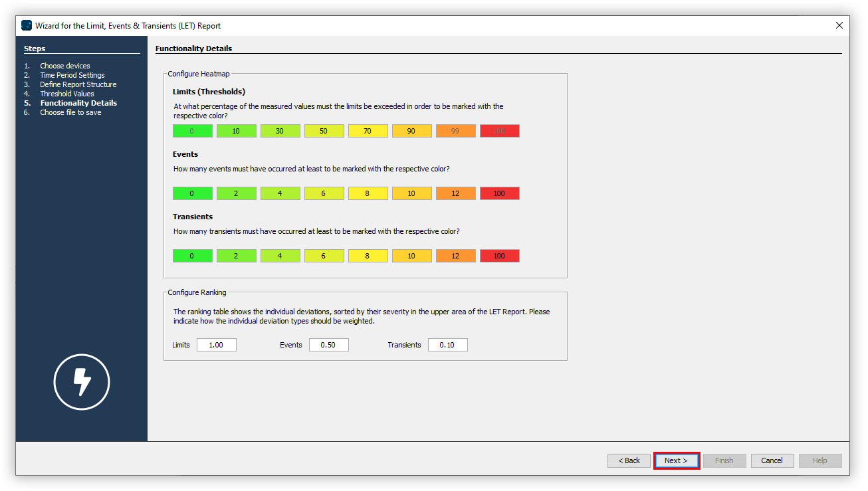This screenshot has height=491, width=868.
Task: Select the Transients green swatch labeled 0
Action: pos(192,256)
